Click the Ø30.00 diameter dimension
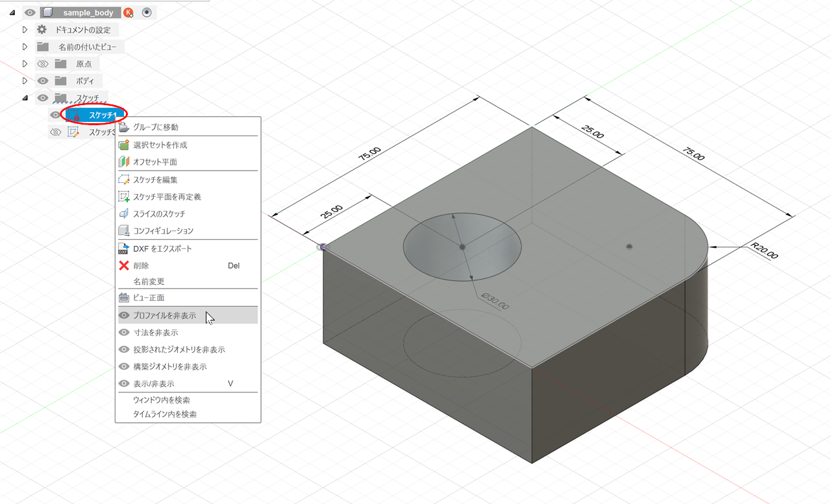 pos(495,302)
